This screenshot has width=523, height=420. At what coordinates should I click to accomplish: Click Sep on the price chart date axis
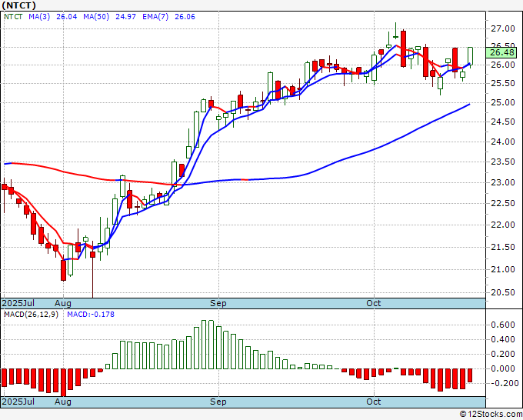click(x=218, y=303)
